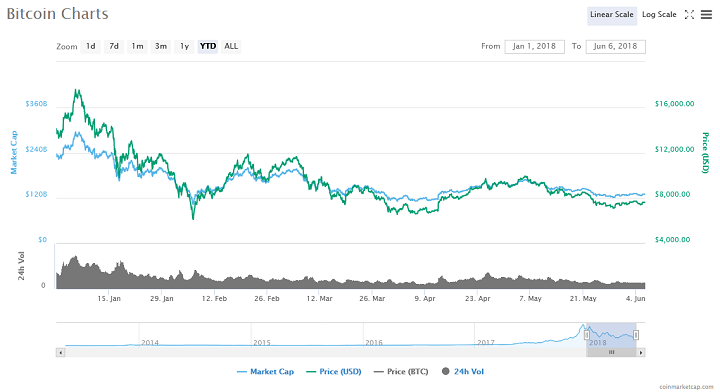This screenshot has width=720, height=392.
Task: Edit the To date field
Action: 615,46
